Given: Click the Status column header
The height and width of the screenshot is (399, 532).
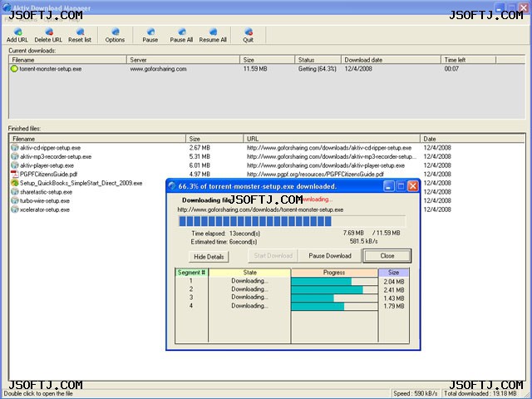Looking at the screenshot, I should click(318, 60).
